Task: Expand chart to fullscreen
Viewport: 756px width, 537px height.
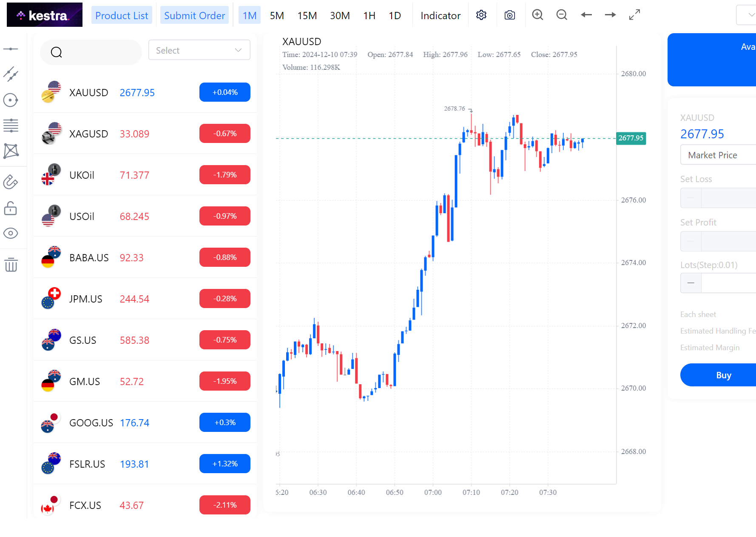Action: click(x=634, y=15)
